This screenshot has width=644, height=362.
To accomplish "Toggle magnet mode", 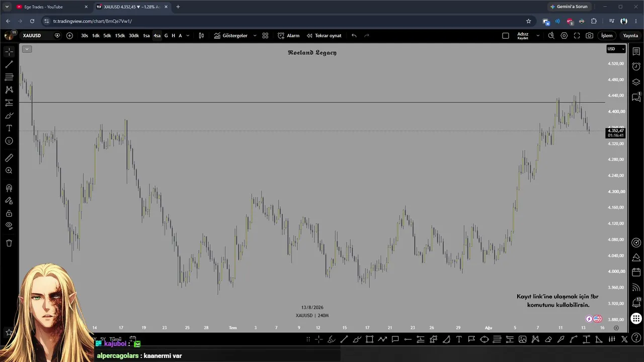I will (9, 188).
